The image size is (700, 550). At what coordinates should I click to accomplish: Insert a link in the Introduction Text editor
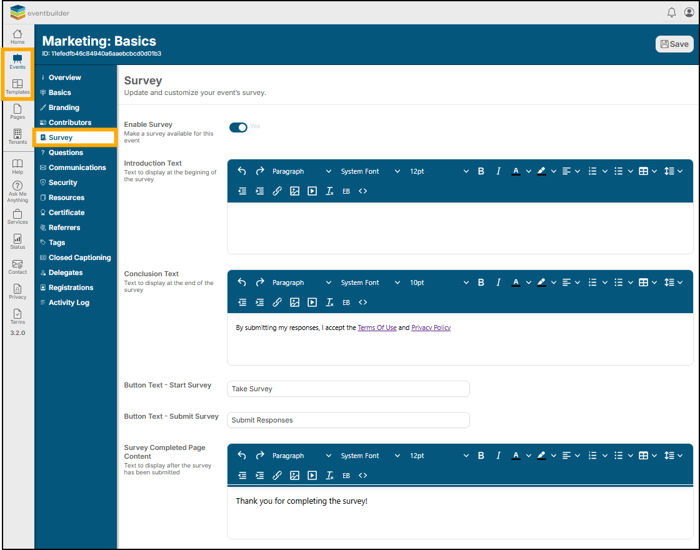click(277, 191)
